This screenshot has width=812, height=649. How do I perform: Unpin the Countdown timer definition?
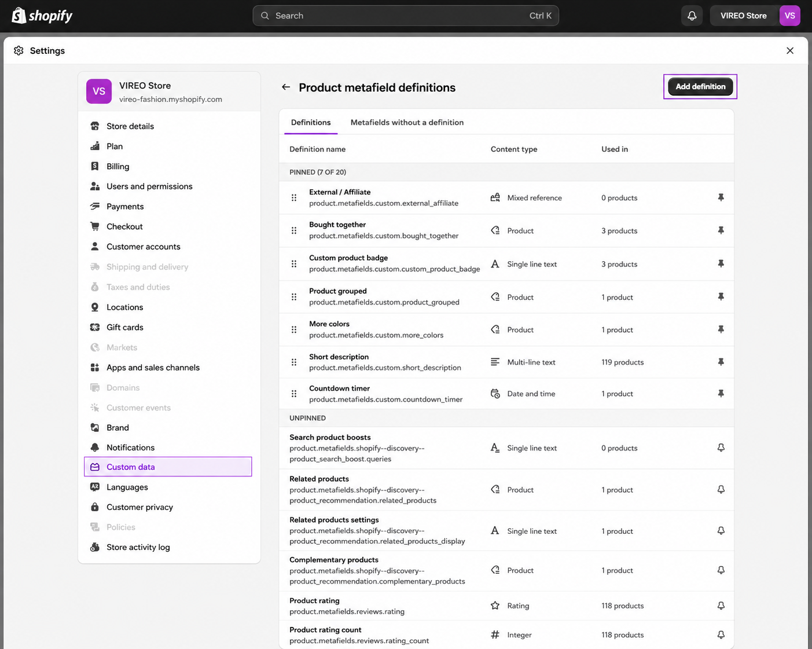tap(721, 394)
